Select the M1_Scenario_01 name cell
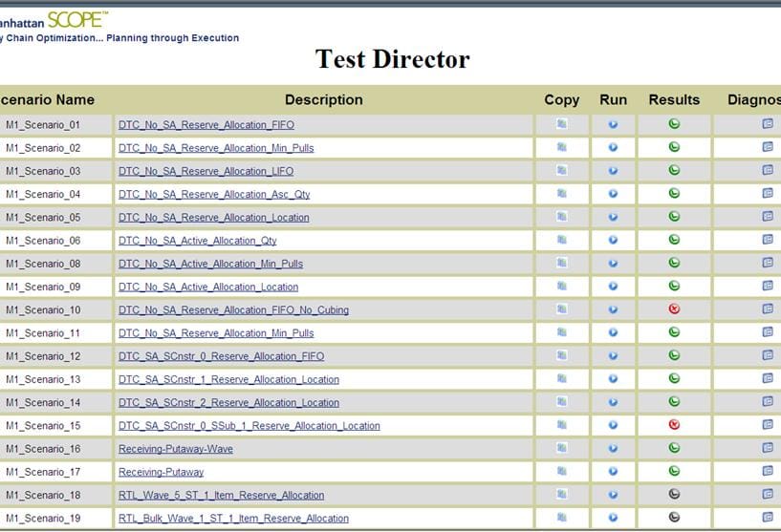781x532 pixels. point(43,125)
